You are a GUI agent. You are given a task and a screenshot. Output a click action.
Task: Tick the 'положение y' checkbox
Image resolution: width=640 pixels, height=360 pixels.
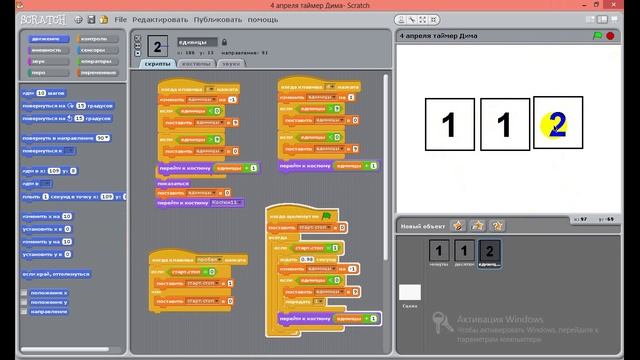(x=24, y=302)
